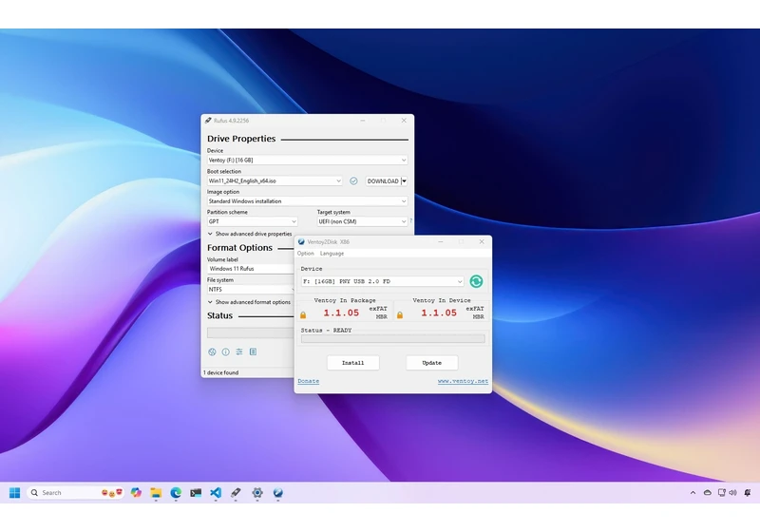Click the OneDrive cloud tray icon

(707, 493)
